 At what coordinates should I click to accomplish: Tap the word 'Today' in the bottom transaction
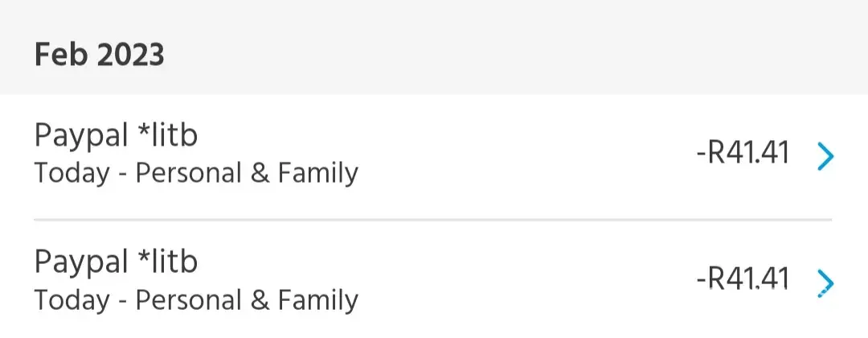click(x=72, y=299)
